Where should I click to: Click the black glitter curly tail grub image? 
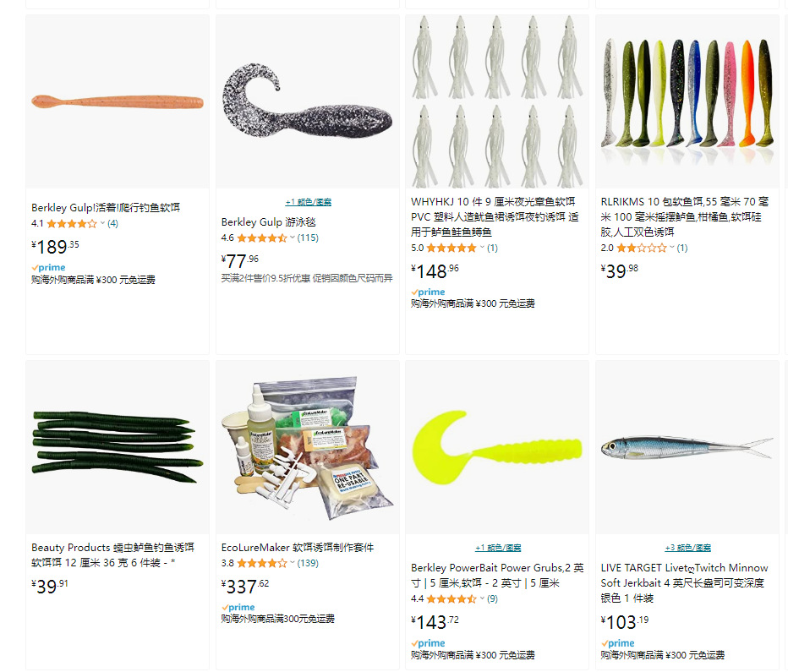[308, 102]
